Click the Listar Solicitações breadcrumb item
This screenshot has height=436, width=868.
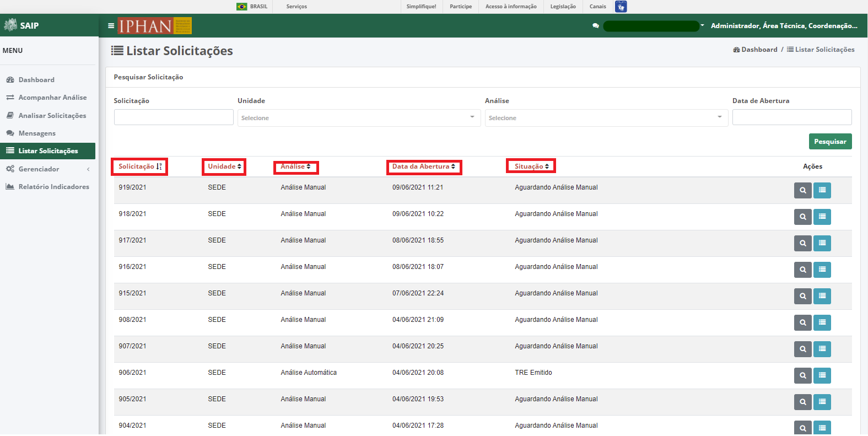[821, 50]
